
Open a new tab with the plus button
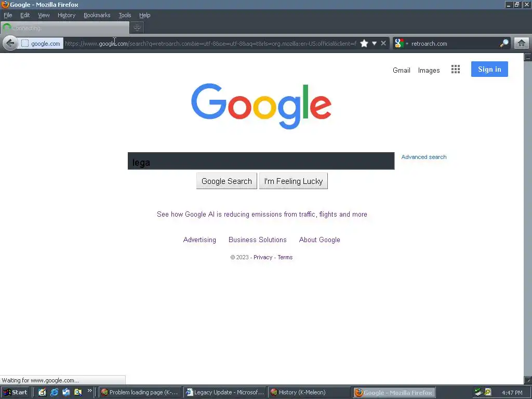pyautogui.click(x=137, y=28)
